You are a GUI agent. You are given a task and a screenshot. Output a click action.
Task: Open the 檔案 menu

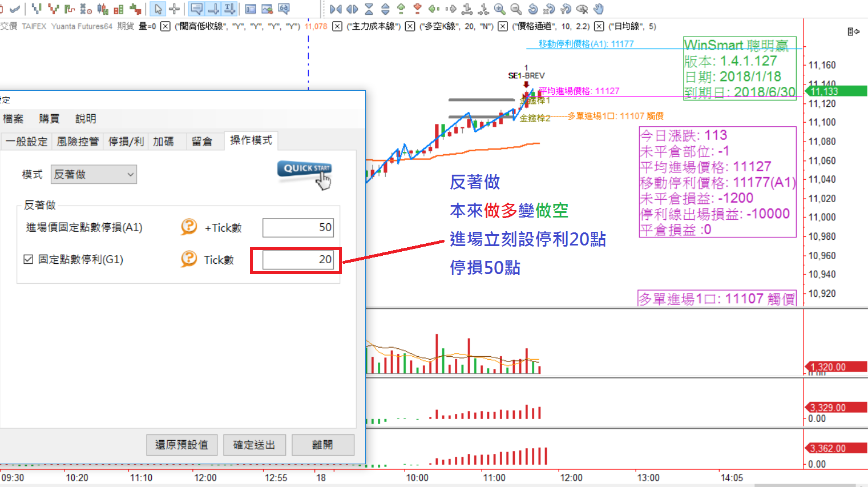coord(13,119)
